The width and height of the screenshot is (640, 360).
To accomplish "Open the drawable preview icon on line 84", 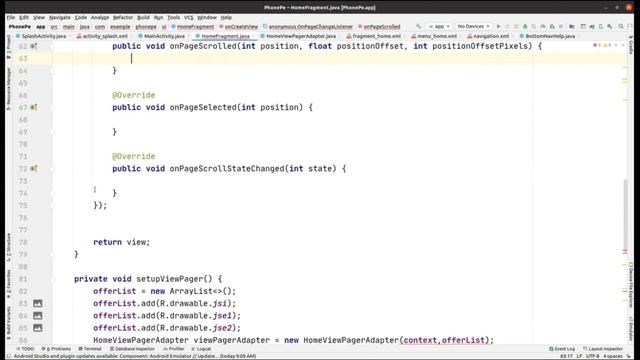I will click(x=38, y=316).
